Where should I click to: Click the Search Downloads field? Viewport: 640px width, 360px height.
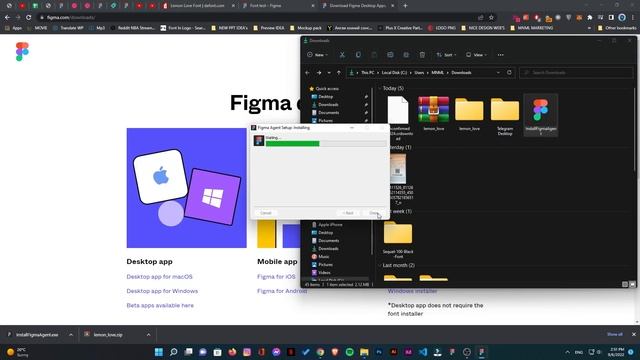(576, 73)
